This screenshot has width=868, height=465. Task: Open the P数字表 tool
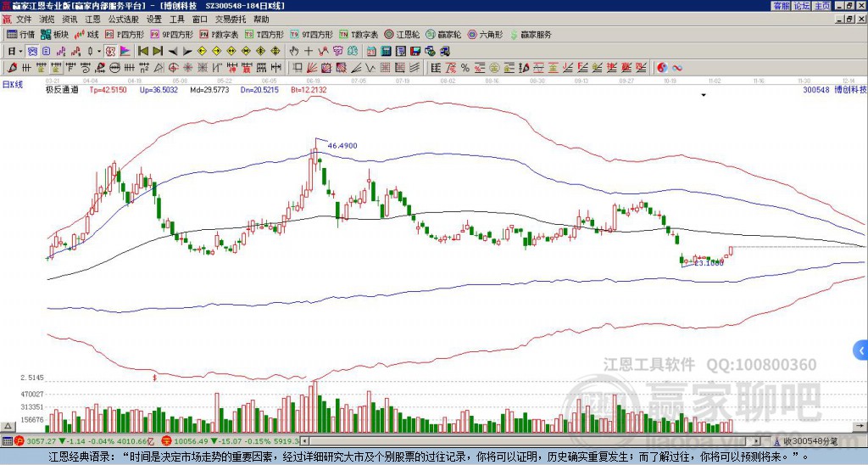(x=219, y=34)
